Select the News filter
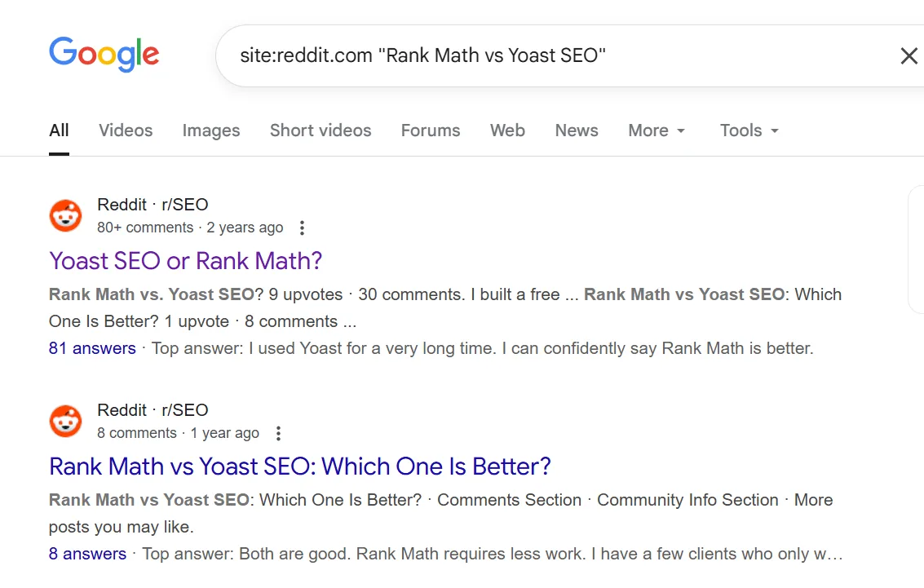 click(x=576, y=130)
